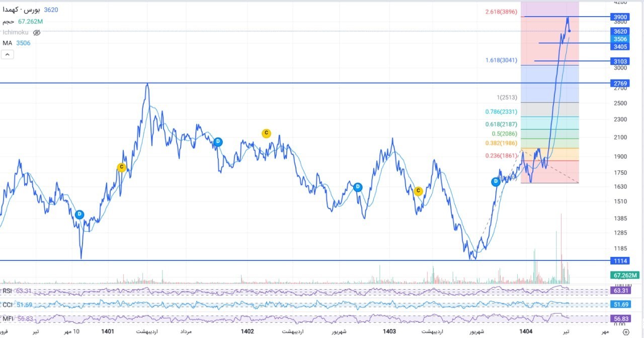
Task: Click the 3900 price label on the axis
Action: click(x=620, y=17)
